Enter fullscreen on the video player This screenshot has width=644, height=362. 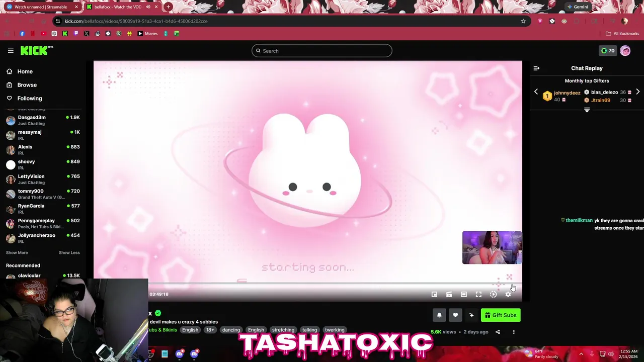(x=478, y=295)
